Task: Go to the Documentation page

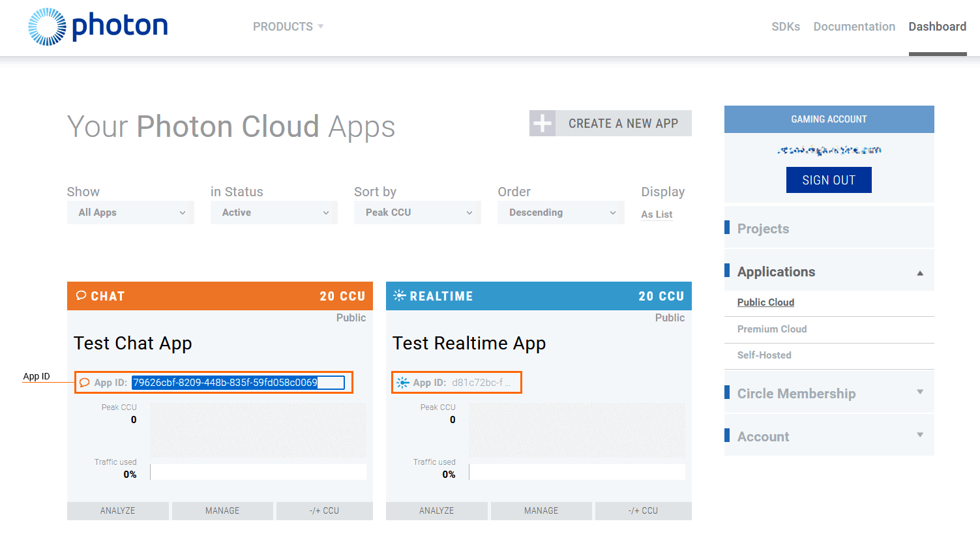Action: coord(854,27)
